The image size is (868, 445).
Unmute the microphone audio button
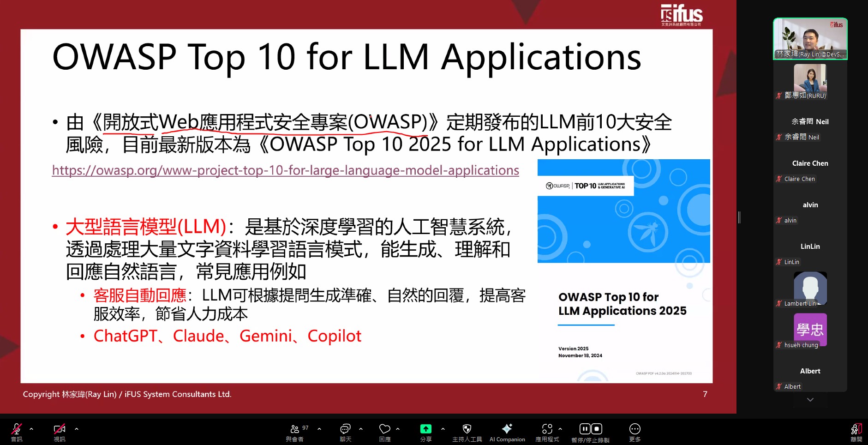coord(17,429)
